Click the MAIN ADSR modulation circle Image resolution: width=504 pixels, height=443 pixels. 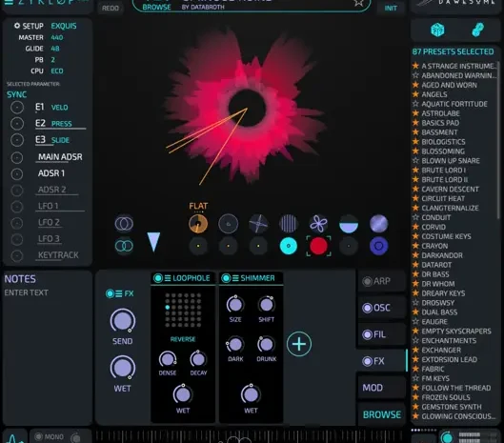click(x=17, y=157)
